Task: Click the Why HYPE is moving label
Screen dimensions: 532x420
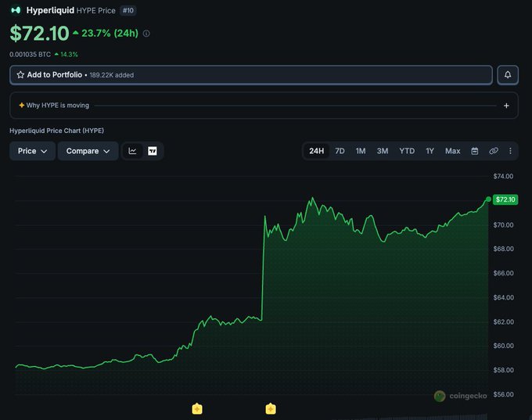Action: click(58, 105)
